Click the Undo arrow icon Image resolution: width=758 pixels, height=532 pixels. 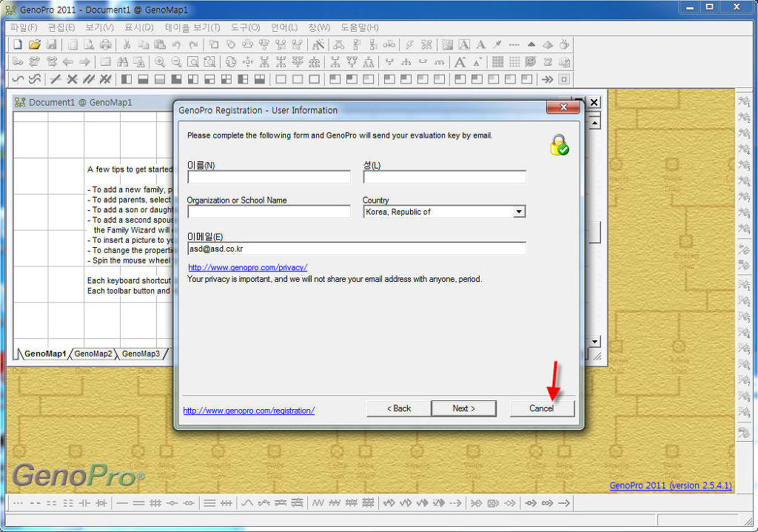click(176, 44)
